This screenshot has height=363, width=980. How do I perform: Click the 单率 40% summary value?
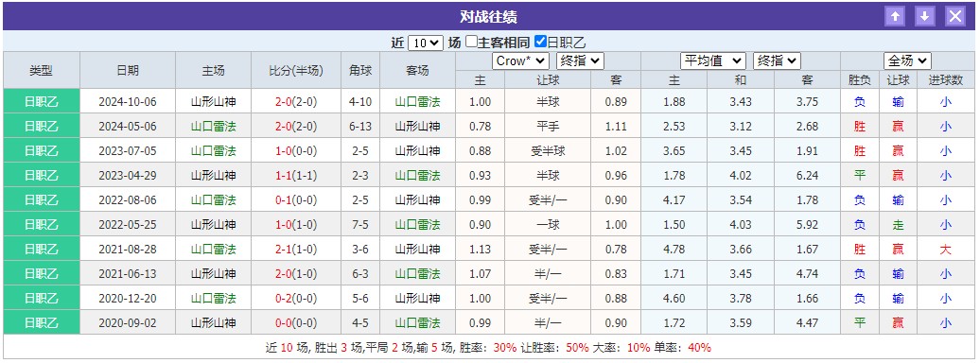click(x=699, y=348)
